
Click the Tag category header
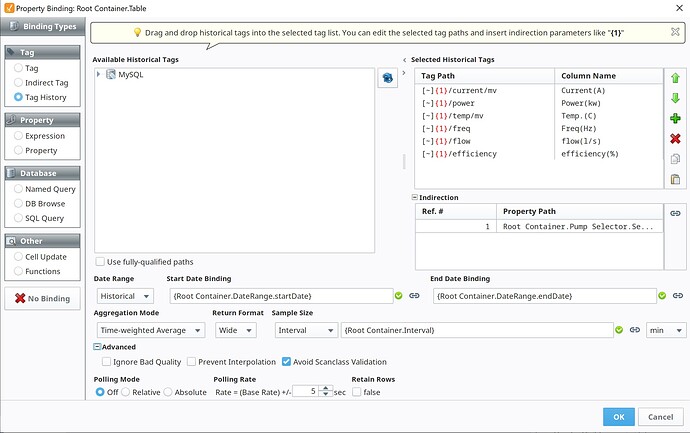click(x=42, y=52)
